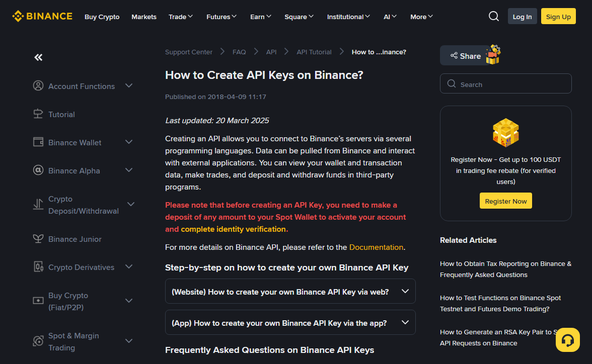Expand the Website API Key creation accordion
This screenshot has height=364, width=592.
tap(290, 291)
